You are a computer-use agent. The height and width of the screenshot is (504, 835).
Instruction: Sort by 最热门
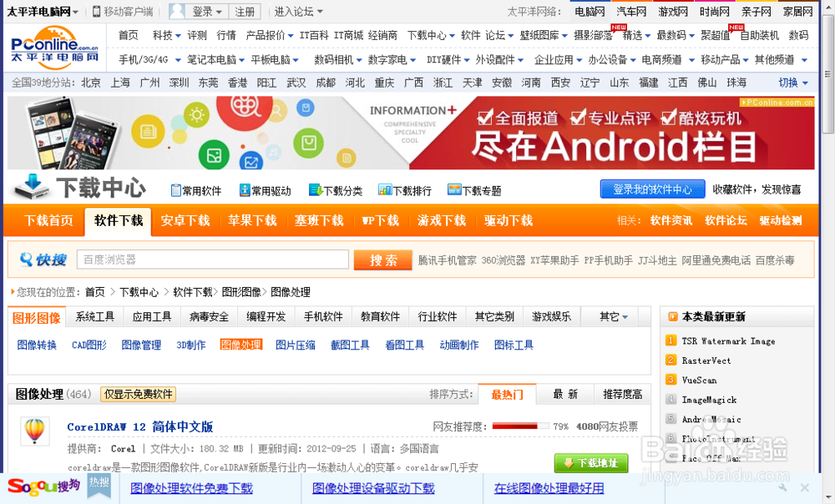pyautogui.click(x=507, y=395)
